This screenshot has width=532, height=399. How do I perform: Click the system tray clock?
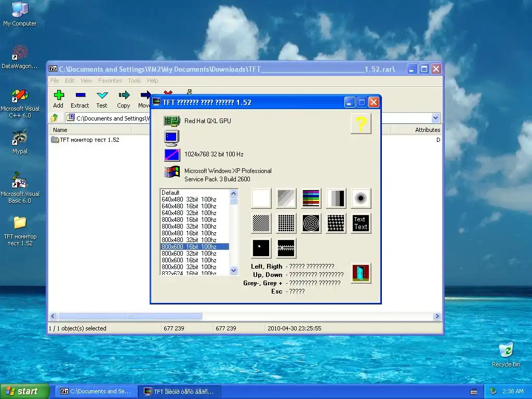click(x=513, y=392)
